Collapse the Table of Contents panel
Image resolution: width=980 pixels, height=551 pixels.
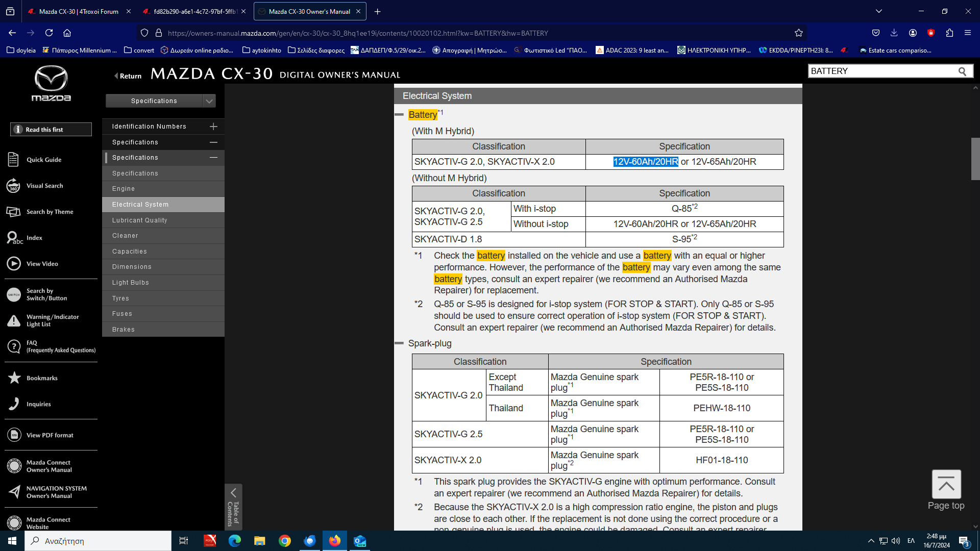(233, 507)
